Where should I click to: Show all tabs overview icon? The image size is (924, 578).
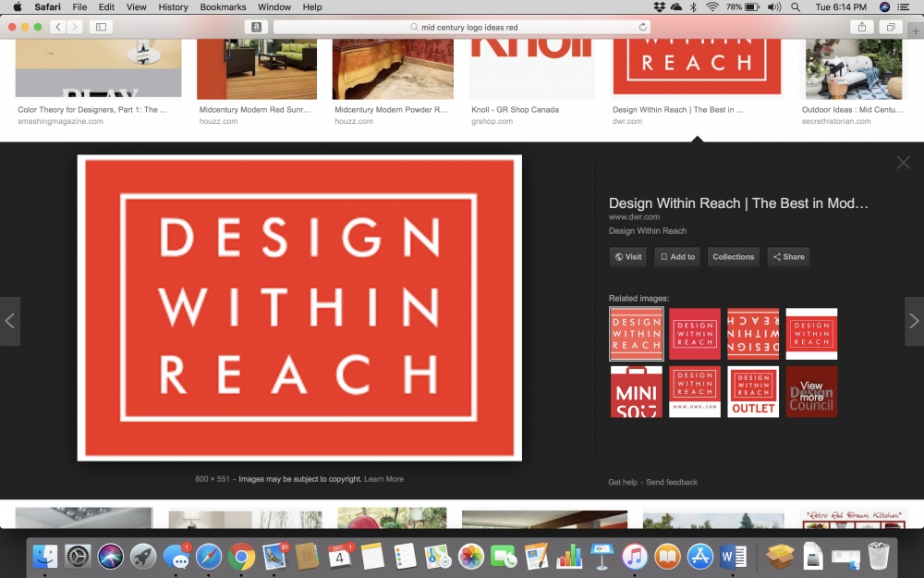click(x=890, y=28)
